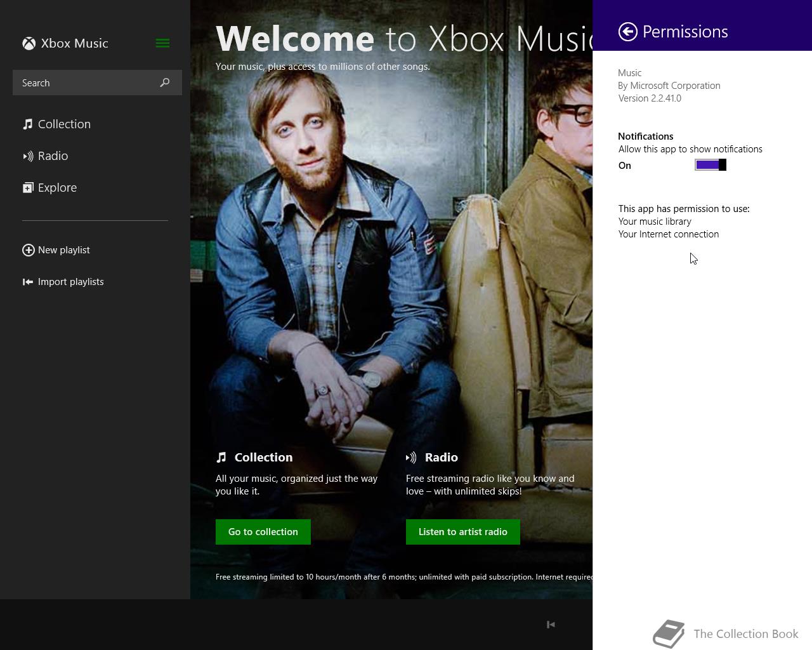
Task: Click 'Allow this app to show notifications' text
Action: (690, 149)
